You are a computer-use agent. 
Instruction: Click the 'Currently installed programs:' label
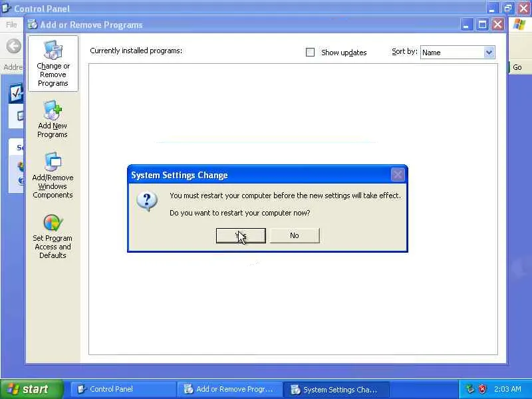[x=136, y=51]
